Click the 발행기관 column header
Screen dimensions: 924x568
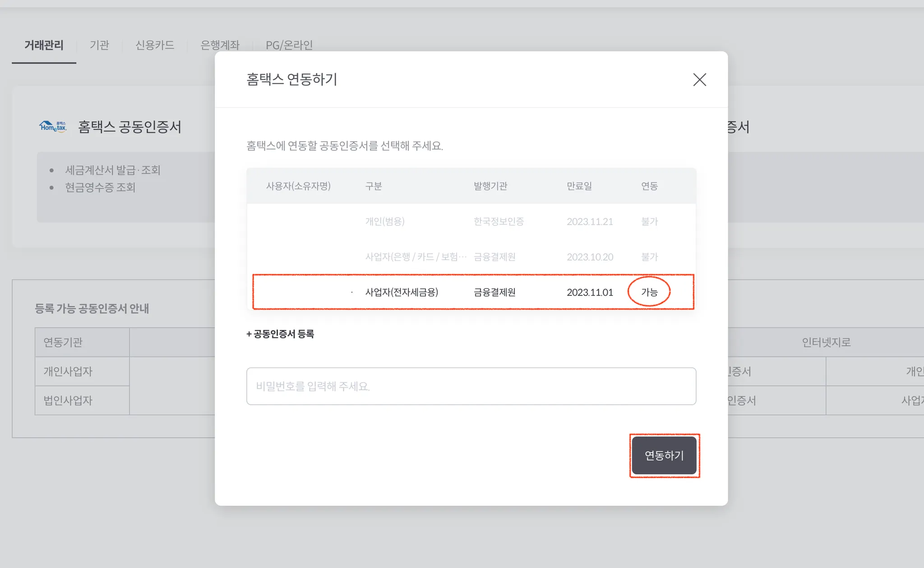(490, 186)
